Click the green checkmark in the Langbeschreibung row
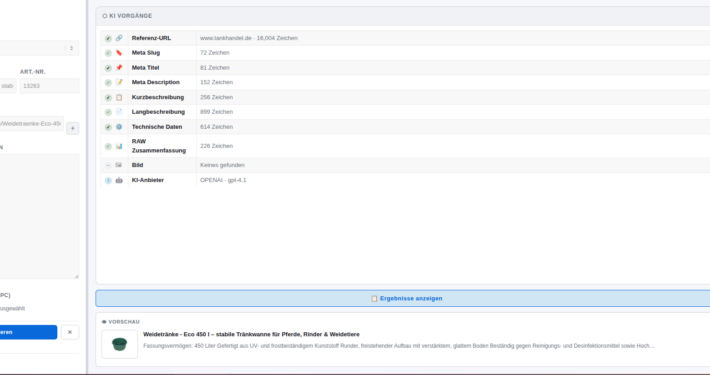 click(108, 112)
